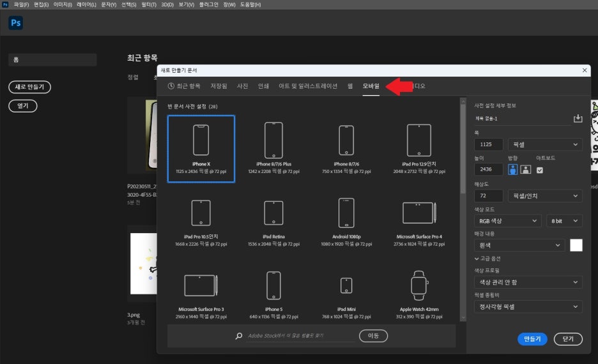
Task: Pick the Apple Watch 42mm preset
Action: (419, 294)
